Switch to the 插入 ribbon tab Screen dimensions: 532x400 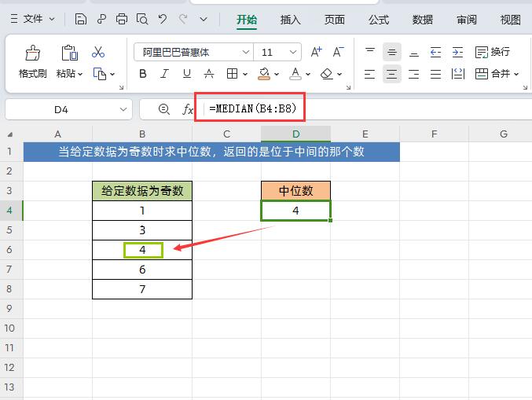click(291, 20)
